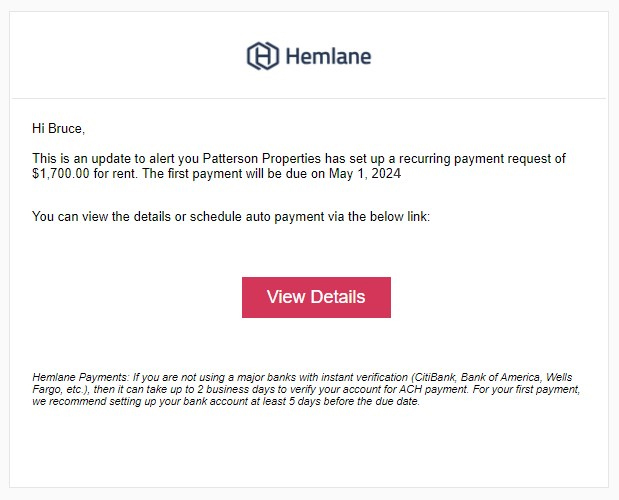Click the 'Patterson Properties' name
The width and height of the screenshot is (619, 500).
(x=261, y=159)
